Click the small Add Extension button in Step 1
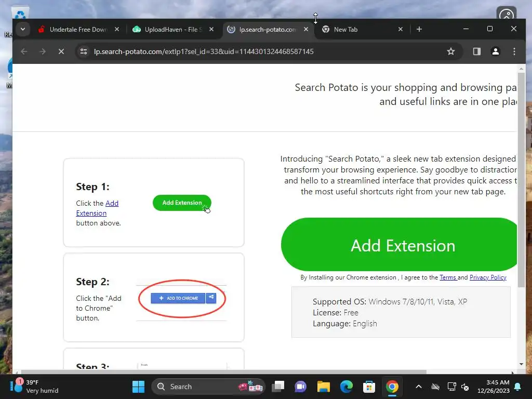 (182, 203)
